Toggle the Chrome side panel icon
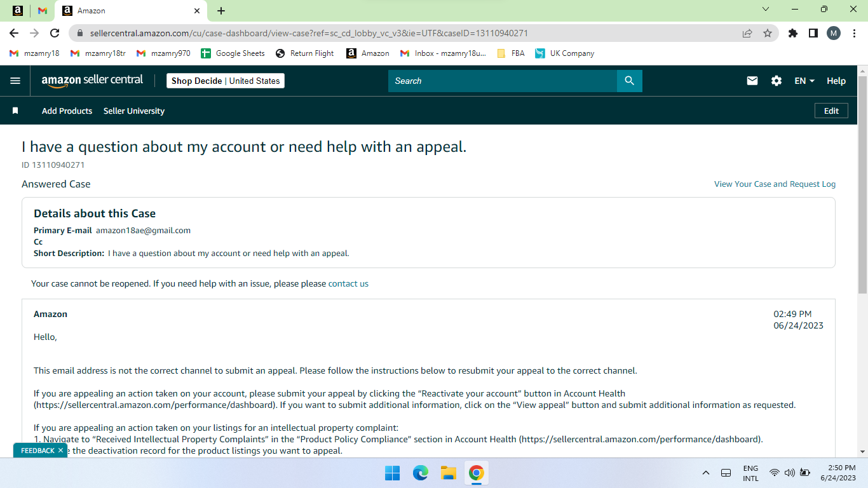 [813, 33]
